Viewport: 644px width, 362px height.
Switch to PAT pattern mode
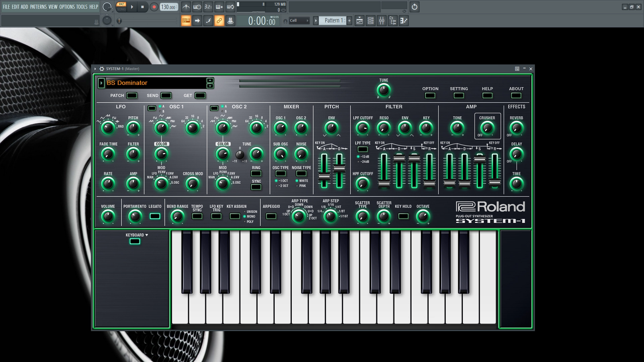(x=121, y=4)
